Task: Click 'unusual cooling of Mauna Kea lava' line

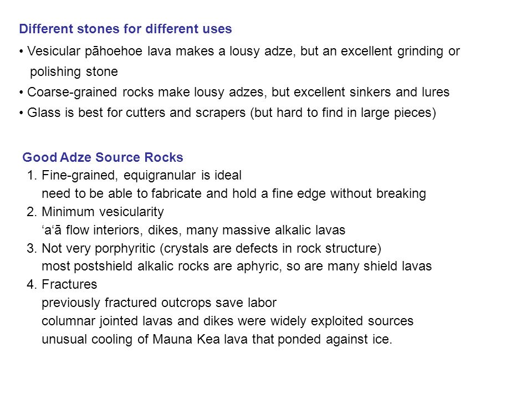Action: pyautogui.click(x=217, y=339)
